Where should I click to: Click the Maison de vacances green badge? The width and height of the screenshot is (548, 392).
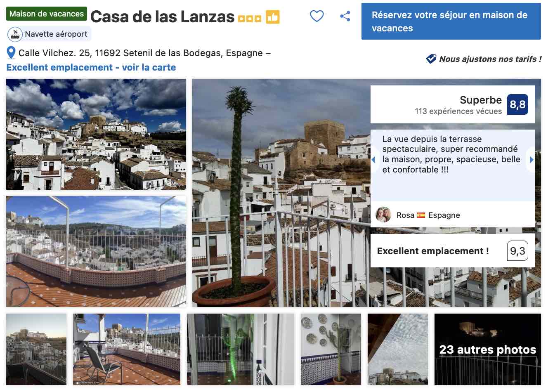coord(47,14)
